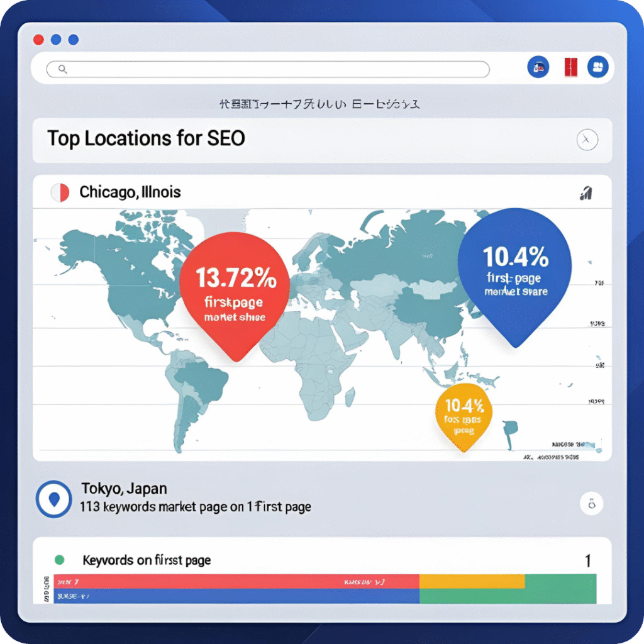Open the Tokyo, Japan location entry
Image resolution: width=644 pixels, height=644 pixels.
point(124,489)
